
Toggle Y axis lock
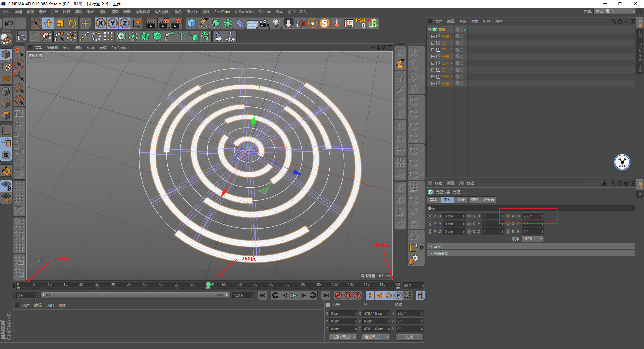113,23
